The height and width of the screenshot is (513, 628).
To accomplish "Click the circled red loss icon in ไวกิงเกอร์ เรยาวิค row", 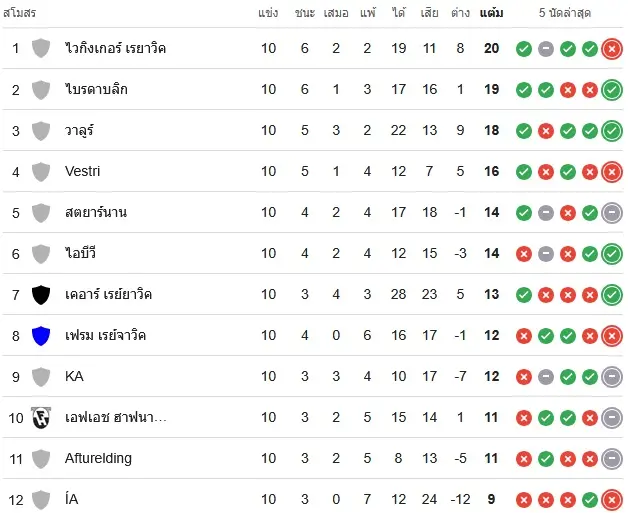I will tap(612, 48).
